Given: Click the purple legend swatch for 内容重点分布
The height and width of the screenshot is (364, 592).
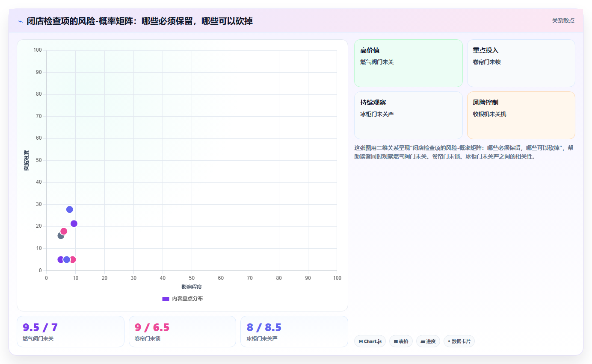Looking at the screenshot, I should (x=166, y=299).
